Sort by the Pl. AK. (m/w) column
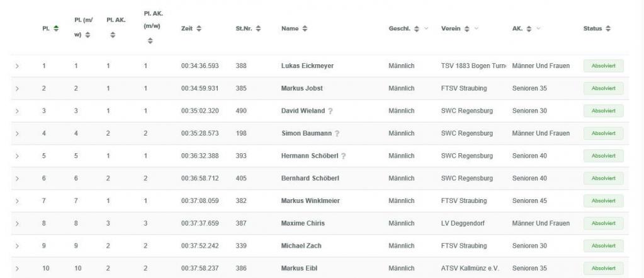 (x=150, y=41)
